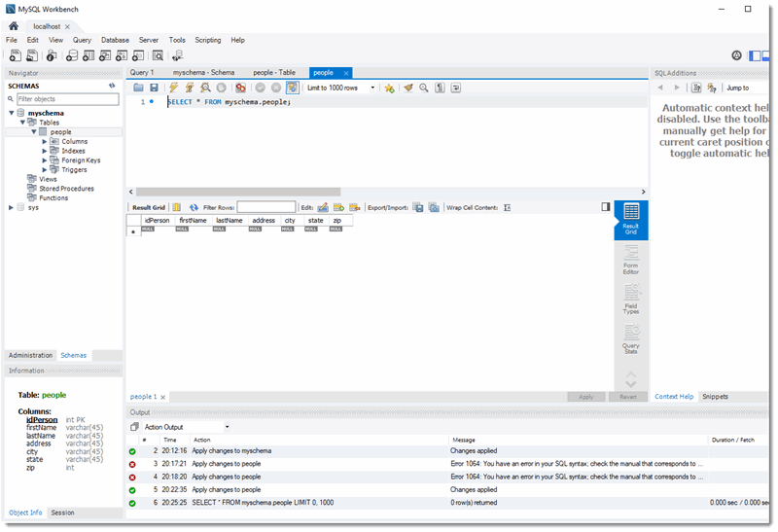Execute query with lightning bolt icon
Image resolution: width=778 pixels, height=532 pixels.
tap(174, 88)
